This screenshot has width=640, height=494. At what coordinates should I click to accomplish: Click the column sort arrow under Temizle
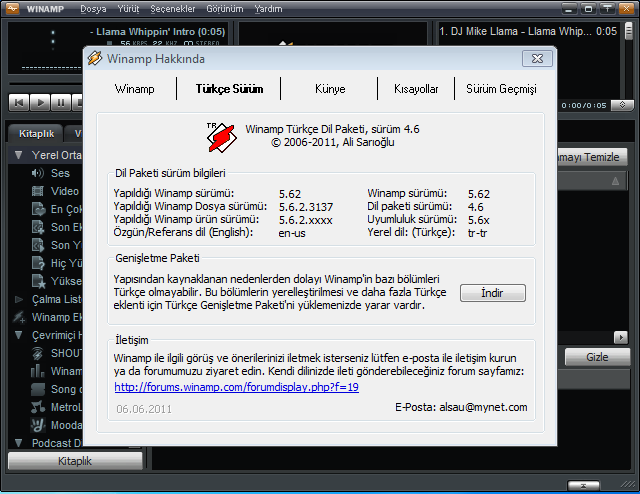tap(615, 181)
